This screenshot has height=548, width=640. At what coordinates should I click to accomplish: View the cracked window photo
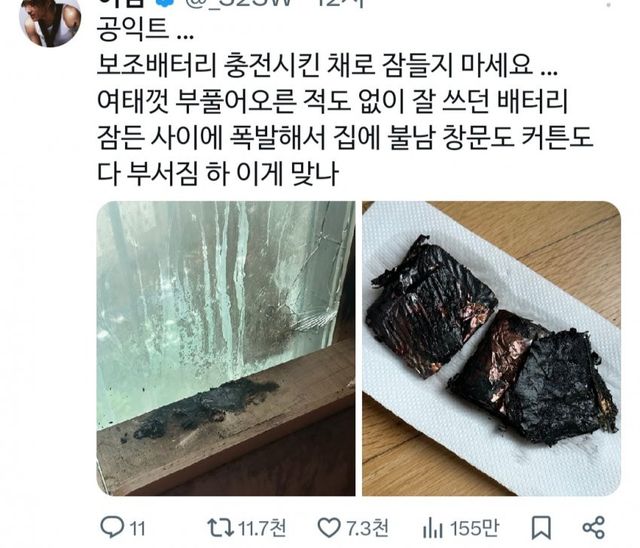[x=226, y=348]
